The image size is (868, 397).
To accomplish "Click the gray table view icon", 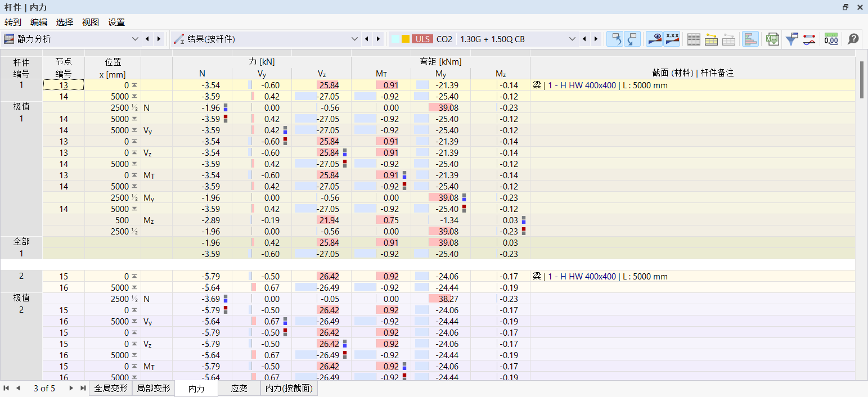I will pos(694,39).
